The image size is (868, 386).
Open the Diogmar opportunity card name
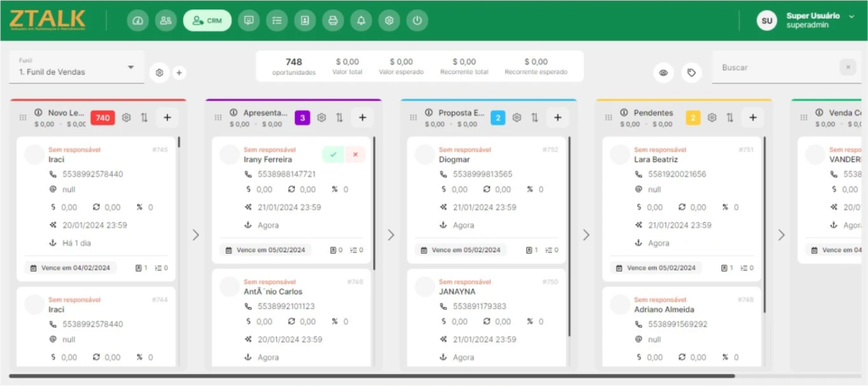coord(453,159)
